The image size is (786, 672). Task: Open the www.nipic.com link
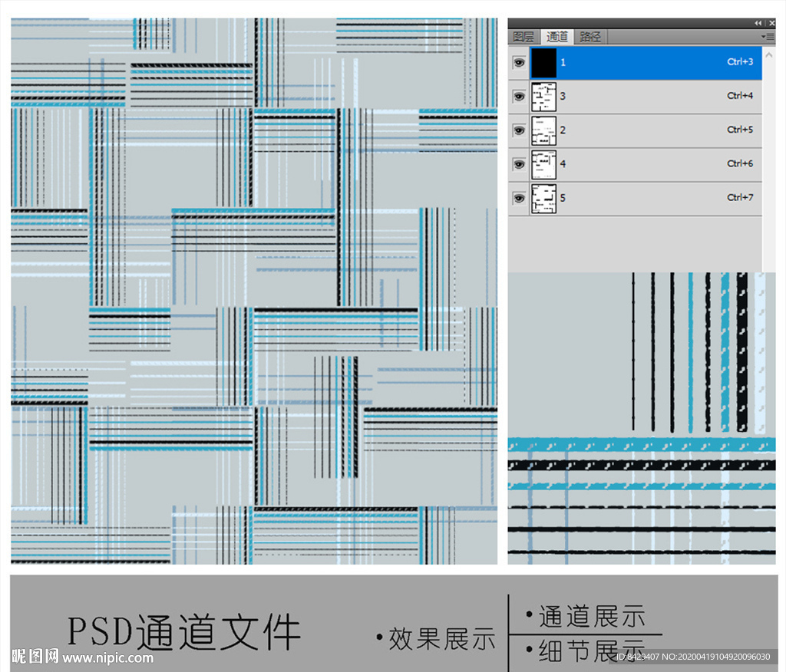pyautogui.click(x=107, y=657)
